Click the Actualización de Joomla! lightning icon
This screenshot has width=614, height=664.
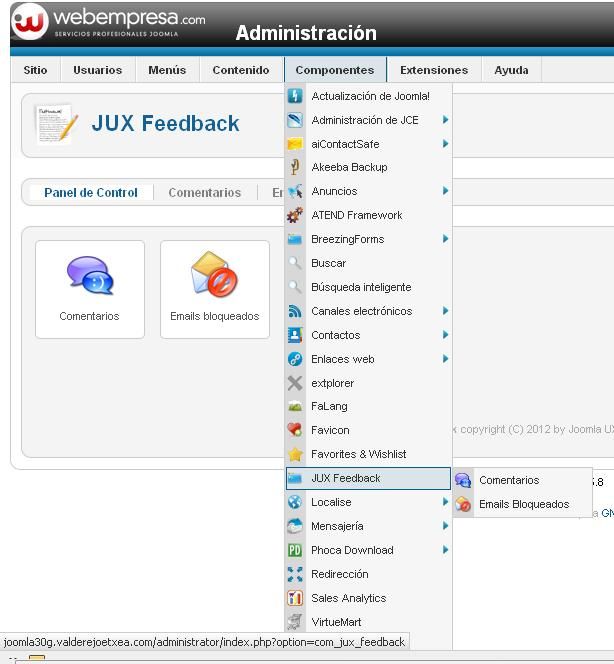pyautogui.click(x=295, y=96)
